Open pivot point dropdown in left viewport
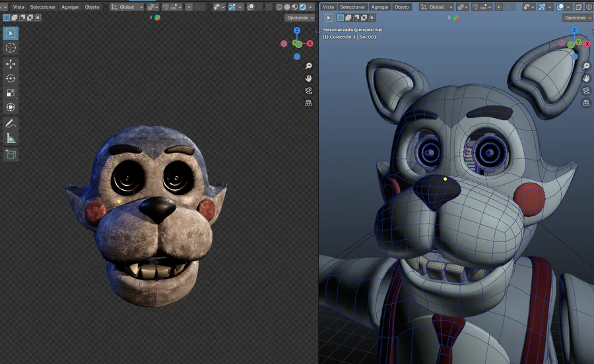Image resolution: width=594 pixels, height=364 pixels. 152,7
